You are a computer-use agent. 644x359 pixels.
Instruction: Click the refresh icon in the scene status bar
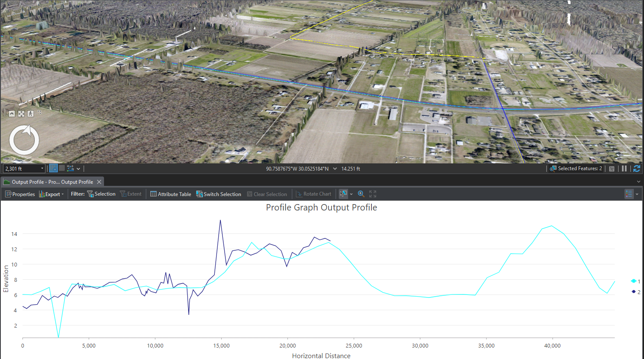(x=637, y=168)
